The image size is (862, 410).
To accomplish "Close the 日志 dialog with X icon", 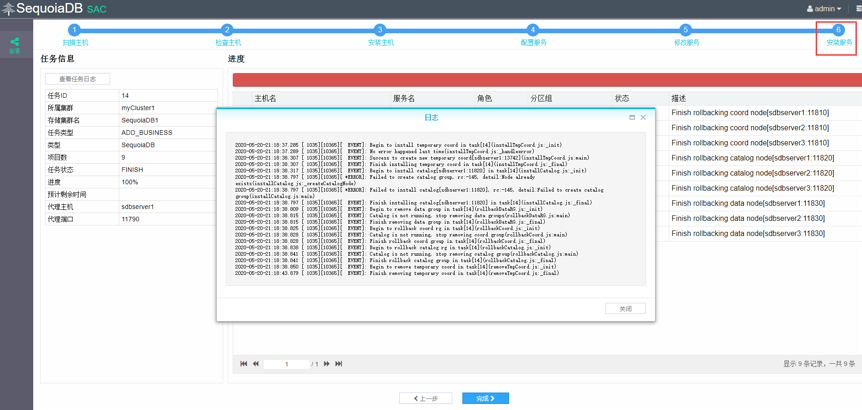I will coord(643,117).
